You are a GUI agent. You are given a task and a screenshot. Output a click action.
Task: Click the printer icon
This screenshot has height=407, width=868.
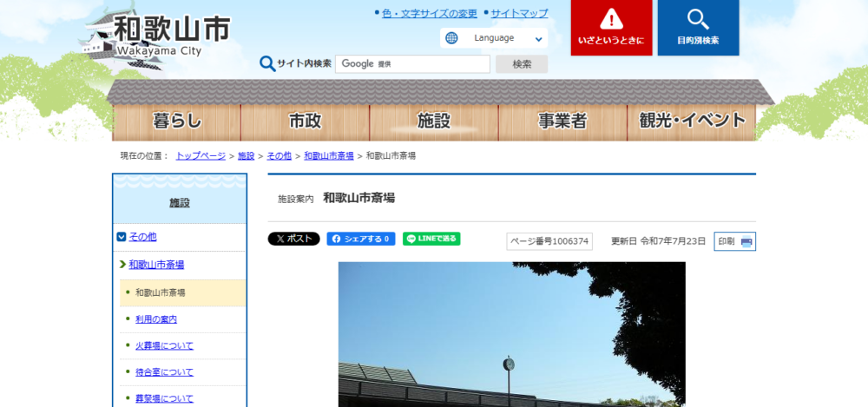[746, 241]
